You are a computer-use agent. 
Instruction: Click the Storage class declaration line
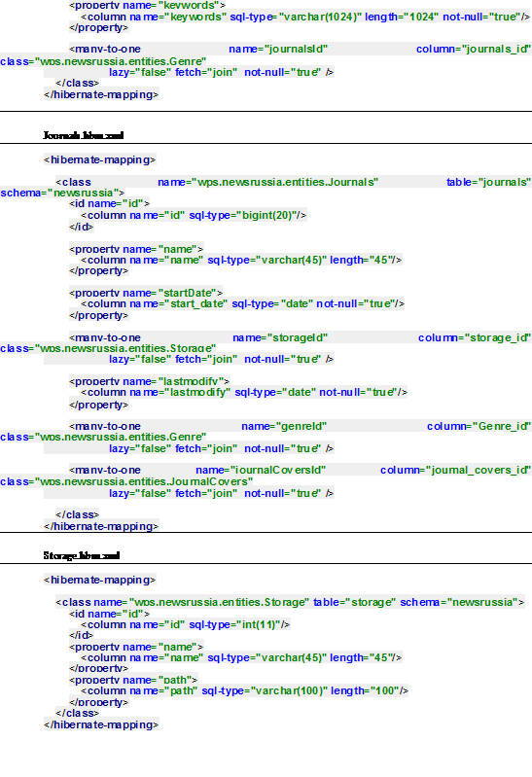coord(290,602)
